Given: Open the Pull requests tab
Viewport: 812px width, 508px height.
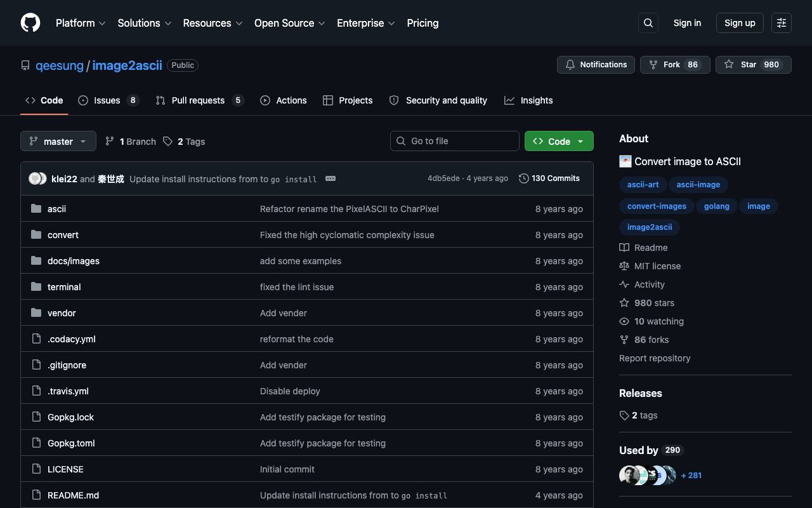Looking at the screenshot, I should (200, 100).
